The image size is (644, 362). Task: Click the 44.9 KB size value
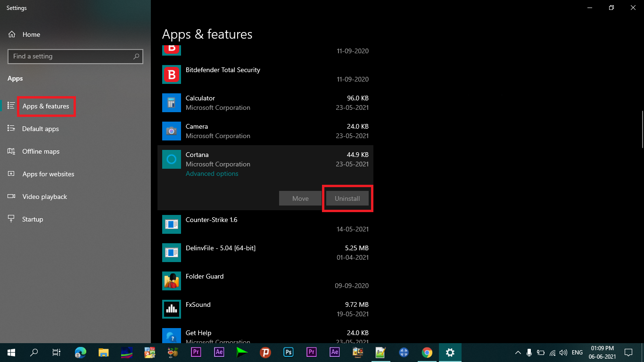click(358, 155)
